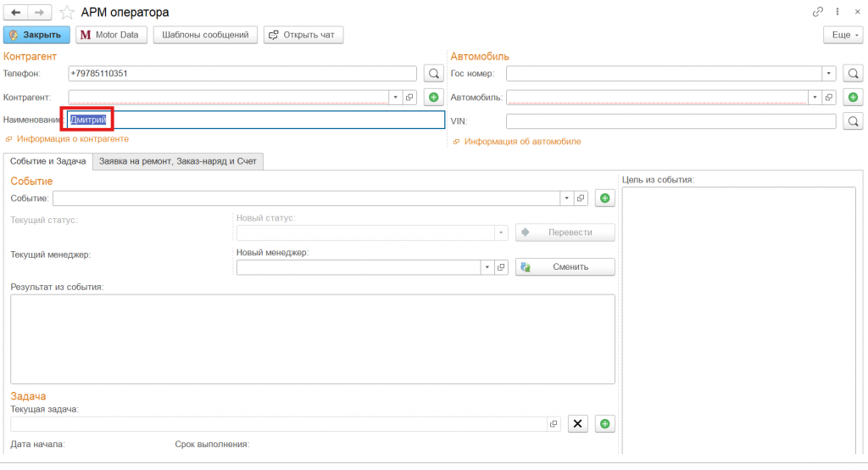Open the Контрагент dropdown list
Viewport: 868px width, 470px height.
coord(395,98)
